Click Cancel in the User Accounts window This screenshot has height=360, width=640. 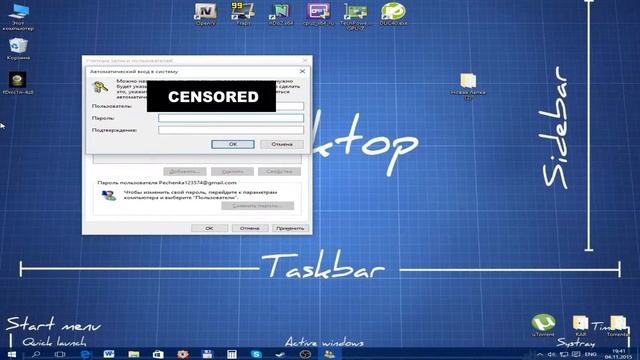(x=249, y=228)
